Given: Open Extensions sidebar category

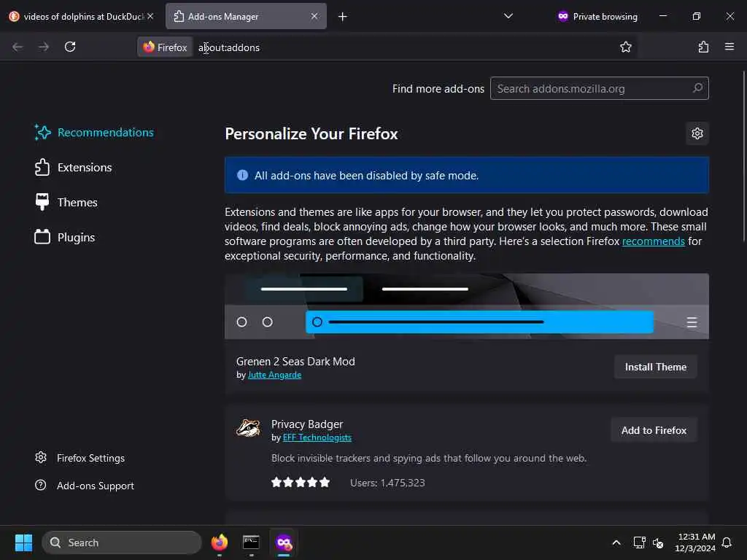Looking at the screenshot, I should [74, 168].
